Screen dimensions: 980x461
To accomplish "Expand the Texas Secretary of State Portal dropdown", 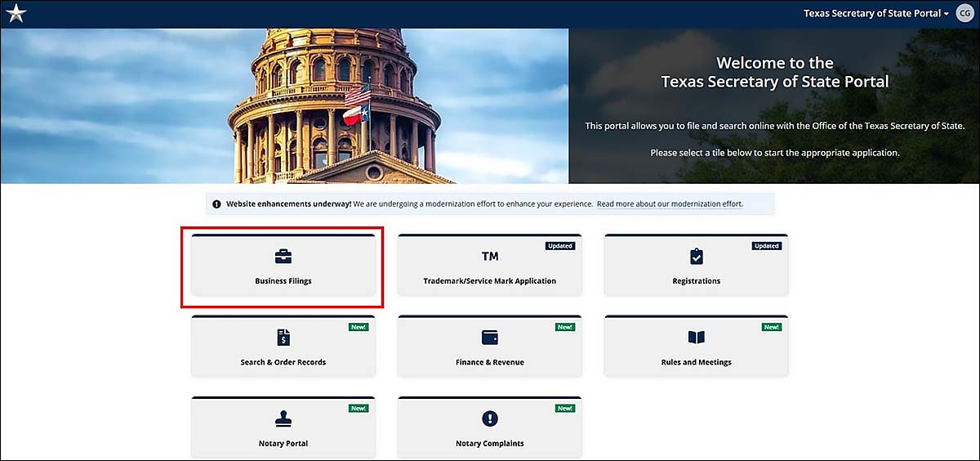I will click(876, 14).
